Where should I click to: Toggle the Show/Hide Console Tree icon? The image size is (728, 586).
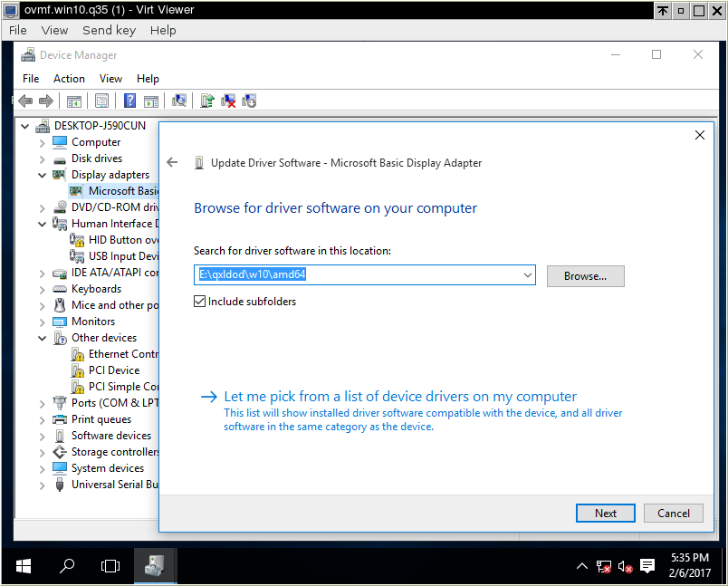(x=73, y=100)
